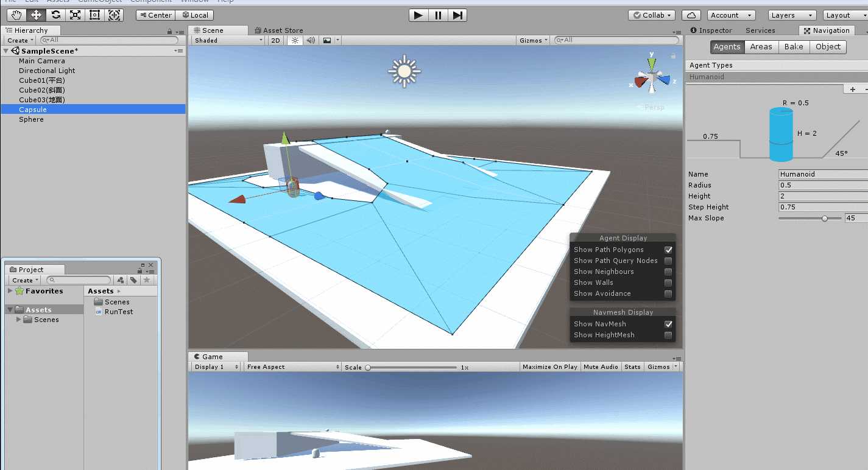Enable Show Walls checkbox
Viewport: 868px width, 470px height.
point(668,282)
